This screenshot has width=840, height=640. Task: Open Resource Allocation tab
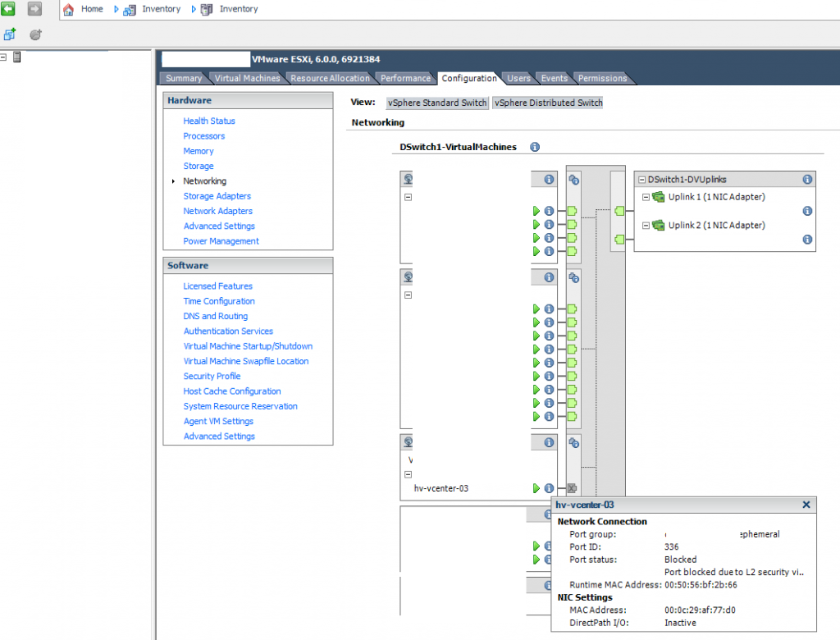[330, 78]
